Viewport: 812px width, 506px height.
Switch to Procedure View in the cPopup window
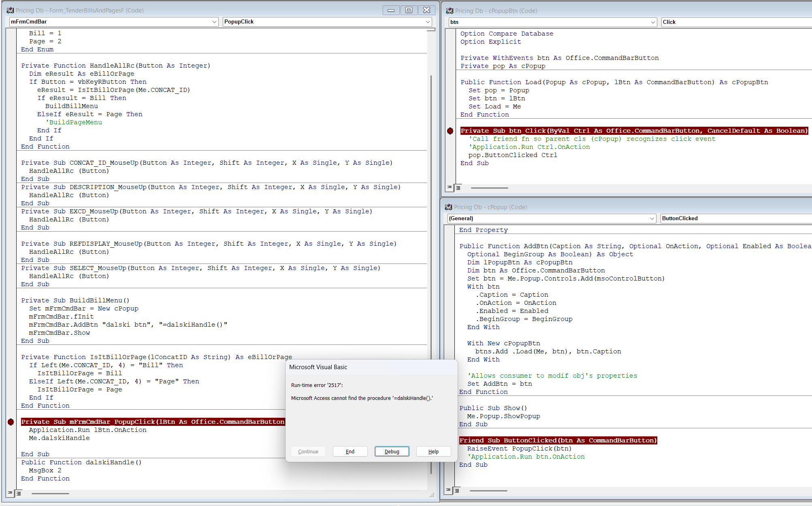click(x=448, y=490)
